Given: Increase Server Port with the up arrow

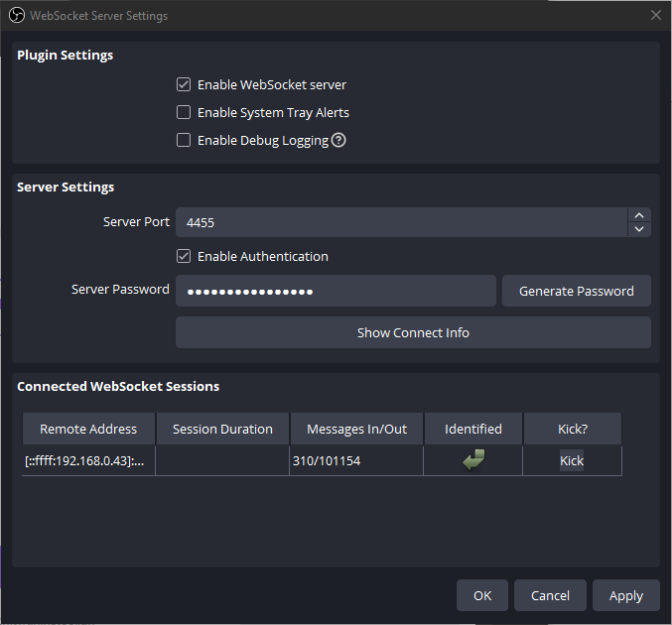Looking at the screenshot, I should (x=640, y=215).
